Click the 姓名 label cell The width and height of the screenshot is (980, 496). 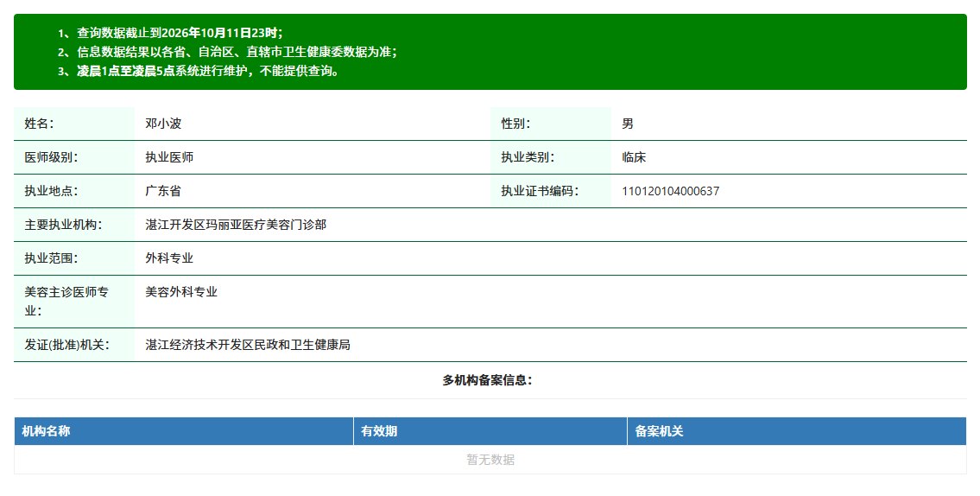pos(74,124)
